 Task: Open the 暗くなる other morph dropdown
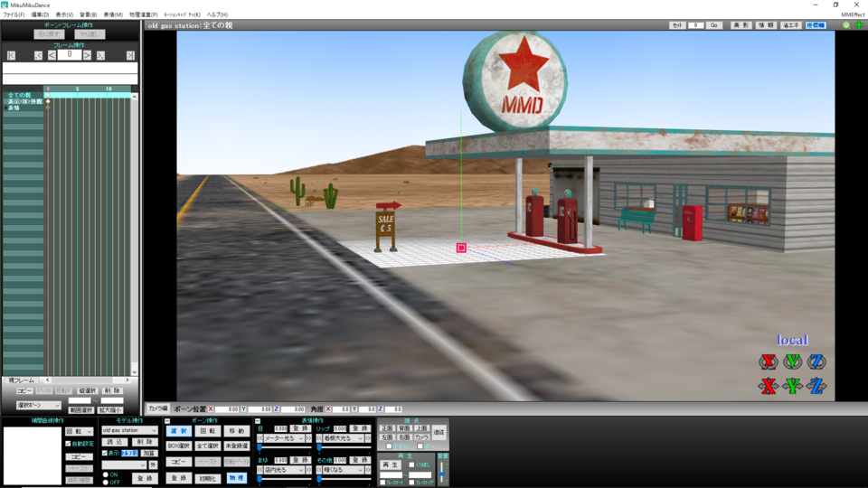click(x=344, y=470)
